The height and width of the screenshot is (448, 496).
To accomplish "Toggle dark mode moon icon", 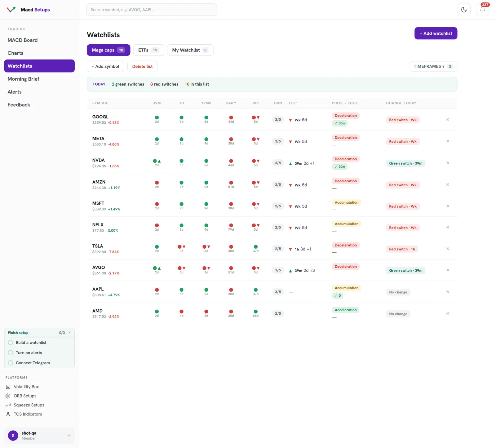I will [464, 10].
